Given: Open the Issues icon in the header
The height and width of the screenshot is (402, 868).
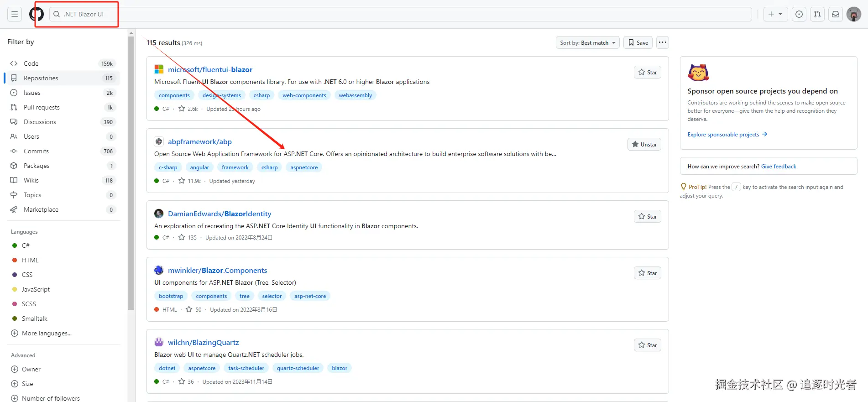Looking at the screenshot, I should (799, 14).
